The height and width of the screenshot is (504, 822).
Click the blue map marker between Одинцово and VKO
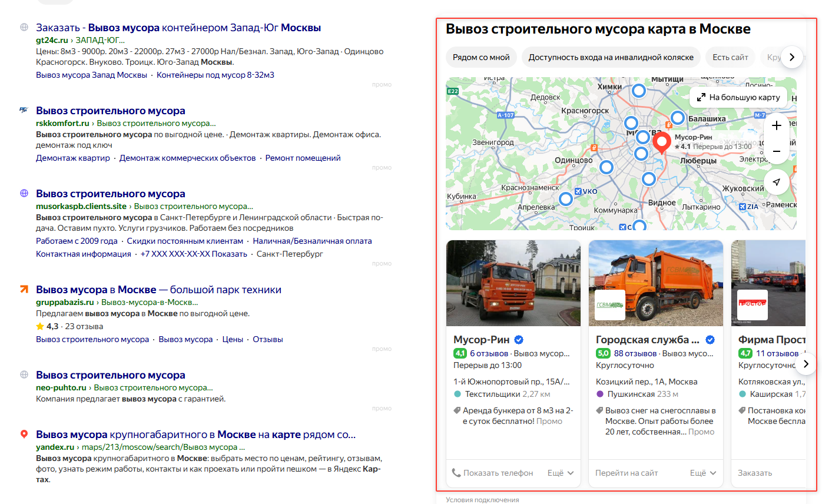(606, 167)
